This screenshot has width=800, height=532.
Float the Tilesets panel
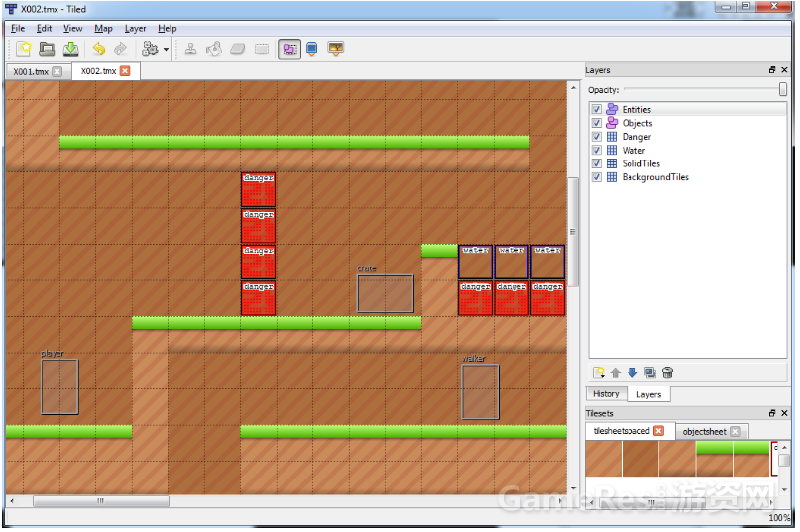click(x=772, y=413)
